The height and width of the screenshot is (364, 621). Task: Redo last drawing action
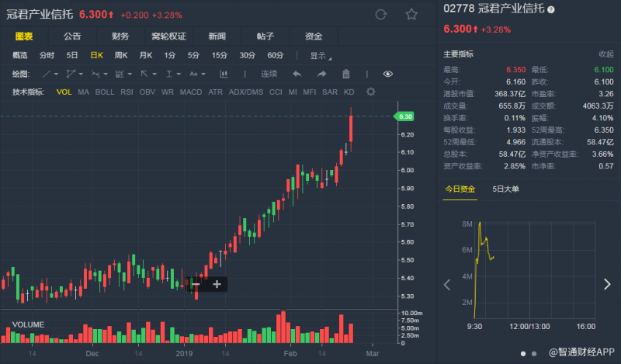click(321, 74)
